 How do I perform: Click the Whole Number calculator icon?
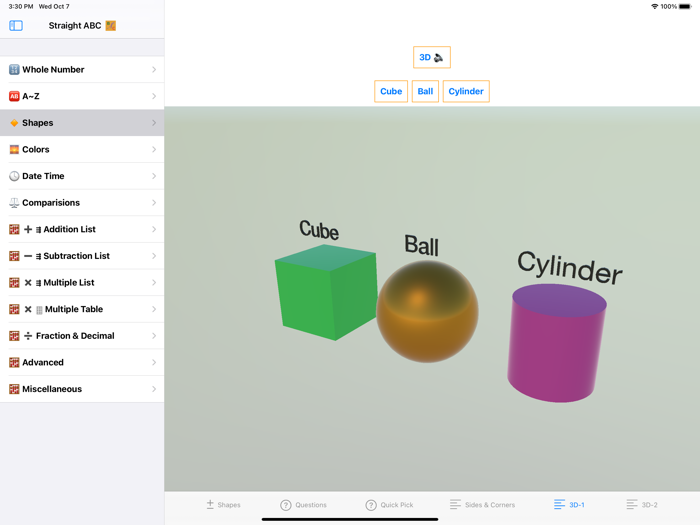tap(14, 70)
